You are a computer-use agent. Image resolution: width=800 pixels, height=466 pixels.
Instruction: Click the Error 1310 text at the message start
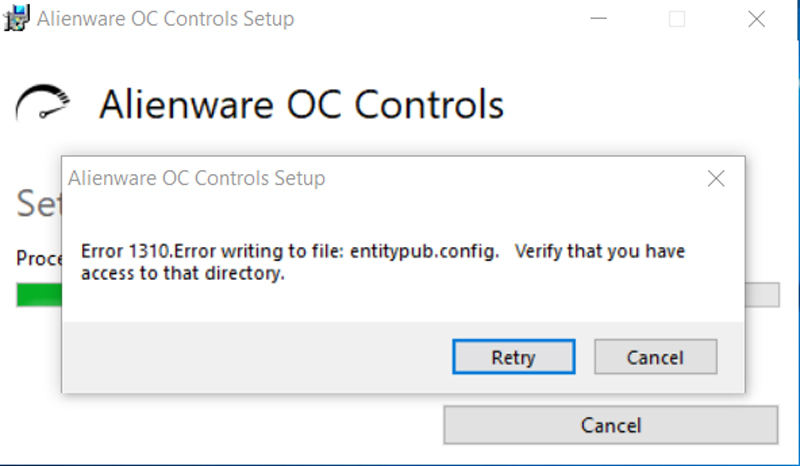click(x=122, y=252)
